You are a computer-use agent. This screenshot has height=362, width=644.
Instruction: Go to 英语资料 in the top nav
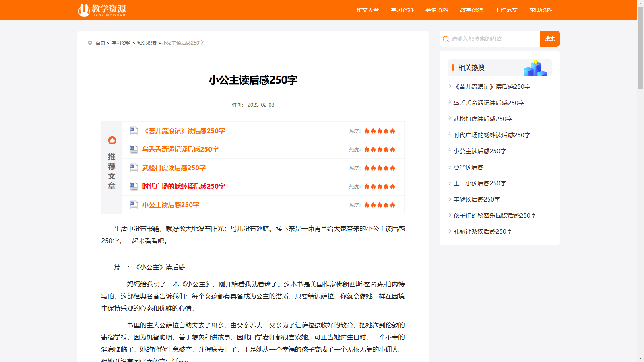pos(436,10)
